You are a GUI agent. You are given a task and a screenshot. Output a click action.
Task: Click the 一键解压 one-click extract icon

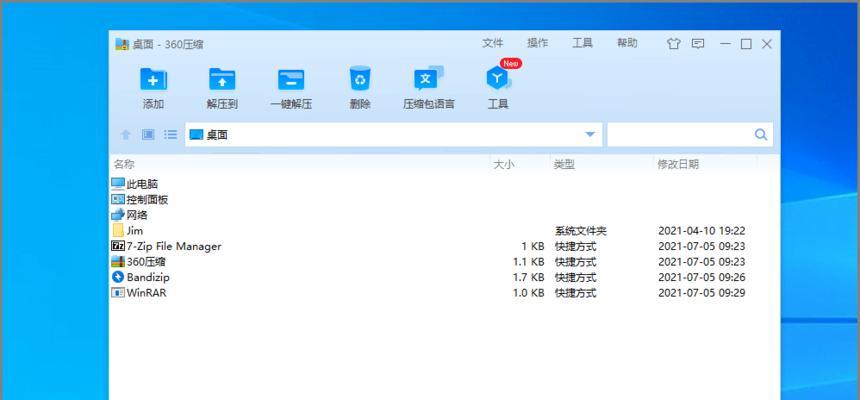(291, 80)
